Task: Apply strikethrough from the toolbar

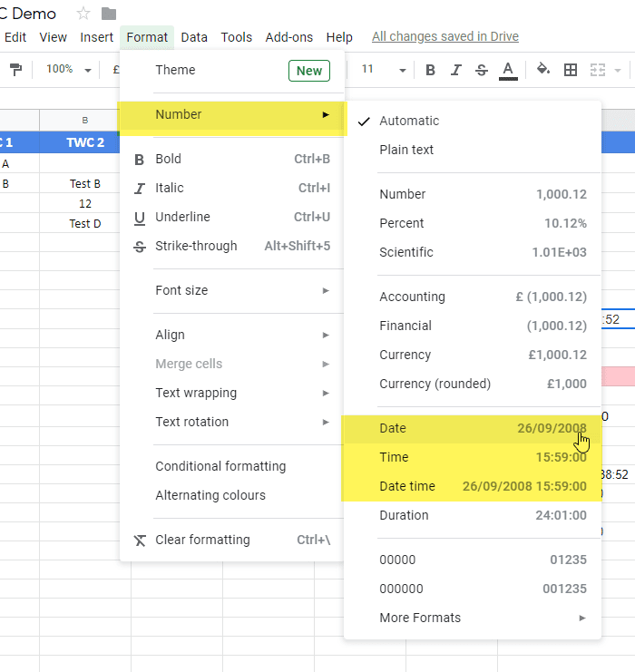Action: (482, 70)
